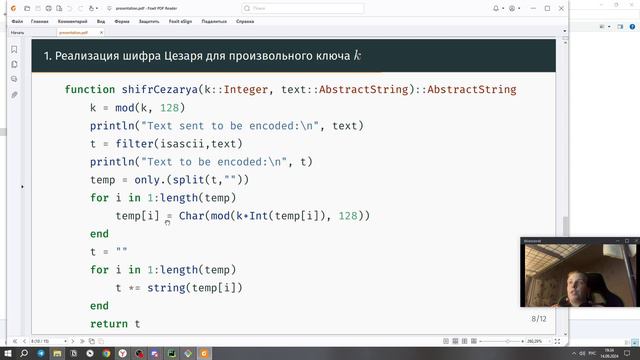Click the create-PDF page icon in toolbar

[59, 8]
